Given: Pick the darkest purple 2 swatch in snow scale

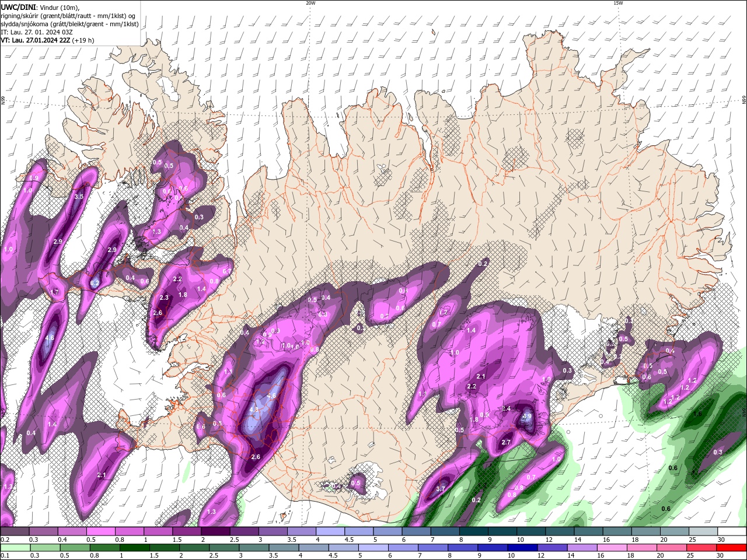Looking at the screenshot, I should pos(215,531).
